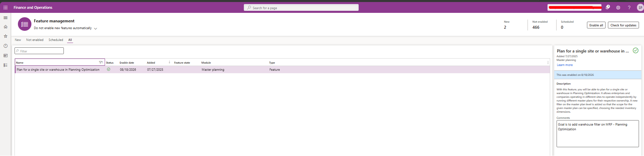Click the Type column header

pos(272,63)
